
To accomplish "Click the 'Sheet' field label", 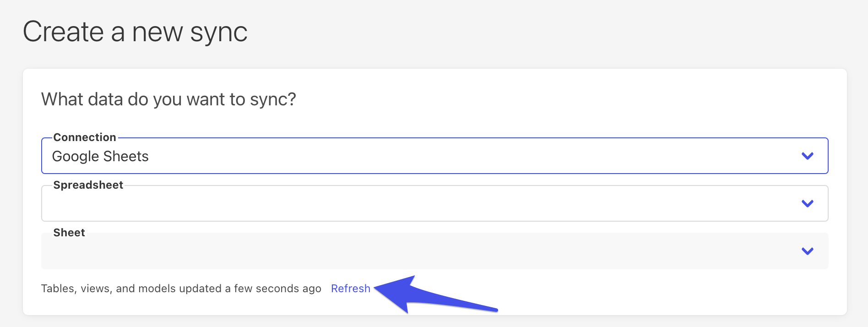I will [x=69, y=233].
